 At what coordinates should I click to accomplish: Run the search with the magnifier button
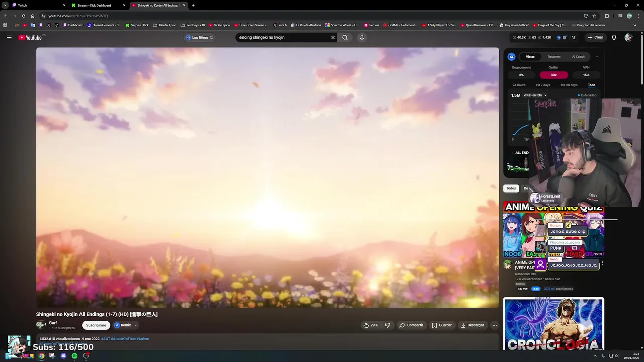pyautogui.click(x=345, y=37)
